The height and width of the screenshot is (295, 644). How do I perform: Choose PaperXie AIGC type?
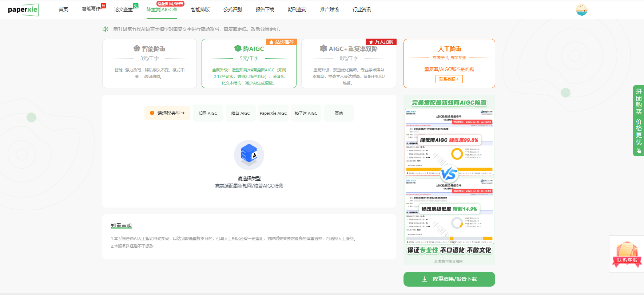click(x=273, y=113)
